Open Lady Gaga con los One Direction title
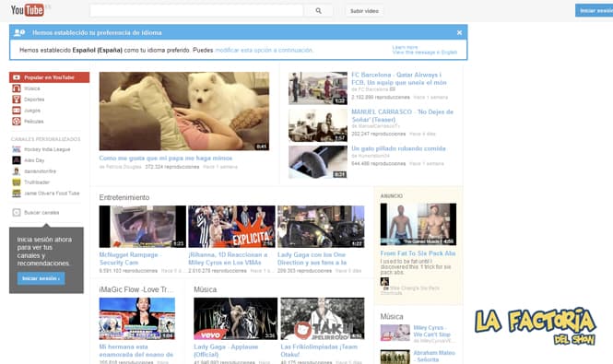Viewport: 613px width, 364px height. [312, 258]
